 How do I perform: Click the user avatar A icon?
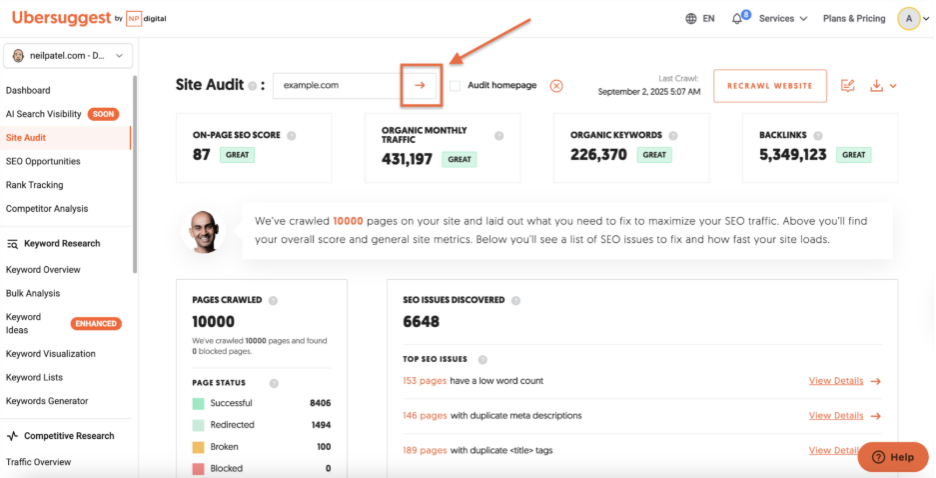tap(909, 18)
